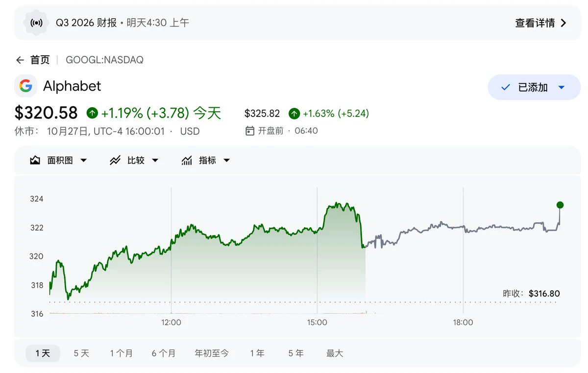588x373 pixels.
Task: Click the 18:00 time label on the chart axis
Action: 463,323
